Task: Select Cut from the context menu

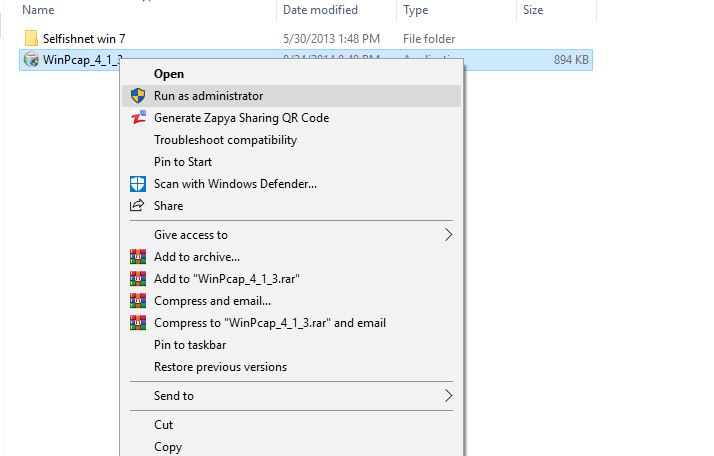Action: tap(163, 425)
